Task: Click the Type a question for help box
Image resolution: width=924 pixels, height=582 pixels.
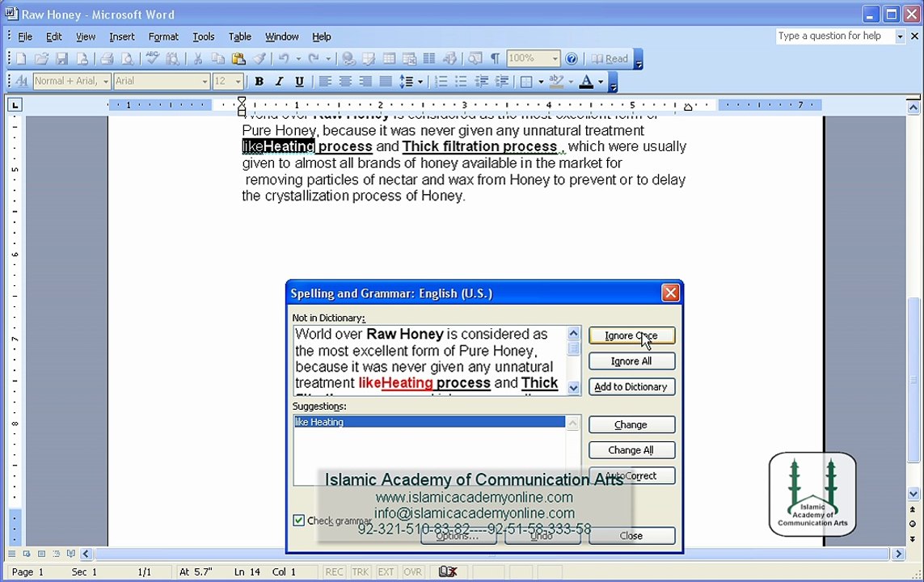Action: click(835, 36)
